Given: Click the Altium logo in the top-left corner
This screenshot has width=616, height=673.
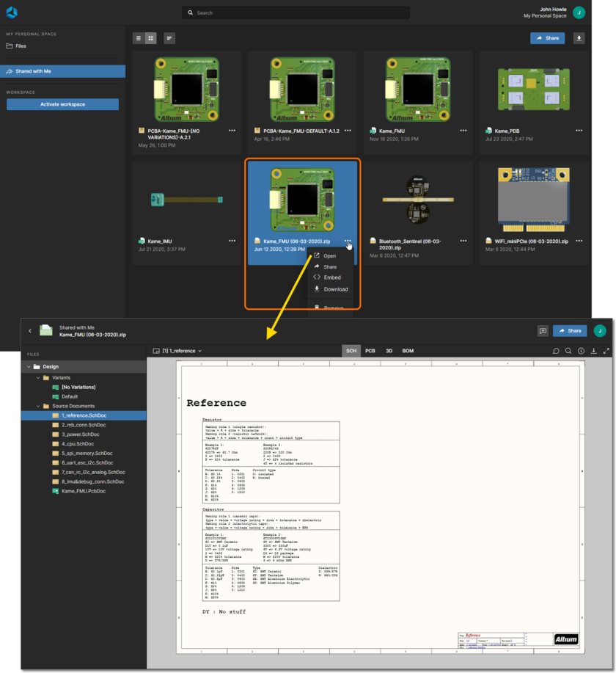Looking at the screenshot, I should tap(11, 12).
